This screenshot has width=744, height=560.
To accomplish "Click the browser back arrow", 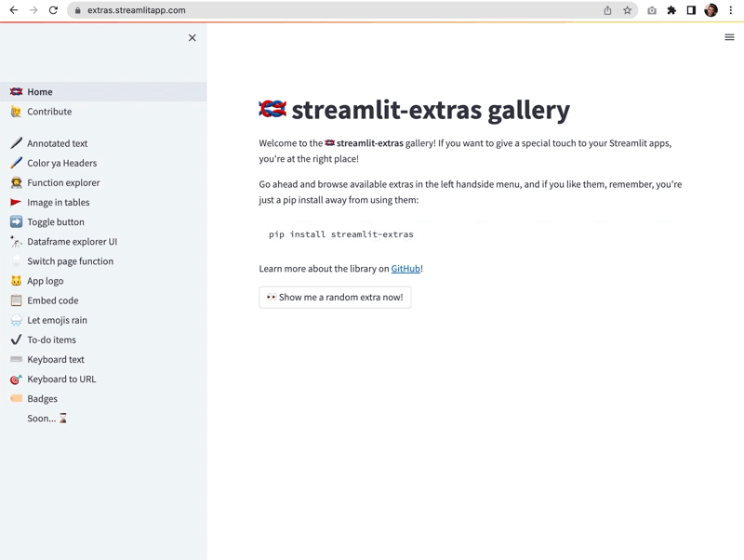I will click(13, 10).
